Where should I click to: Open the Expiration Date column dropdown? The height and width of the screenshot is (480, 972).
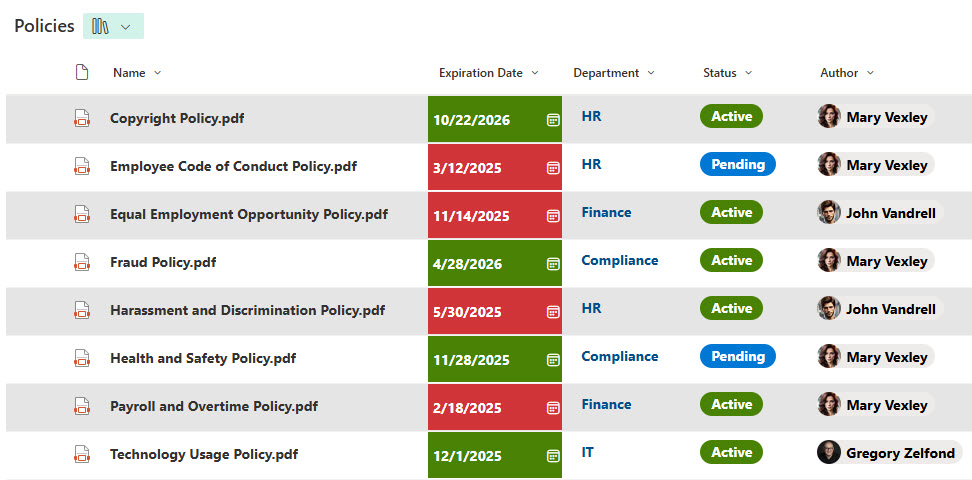point(535,73)
